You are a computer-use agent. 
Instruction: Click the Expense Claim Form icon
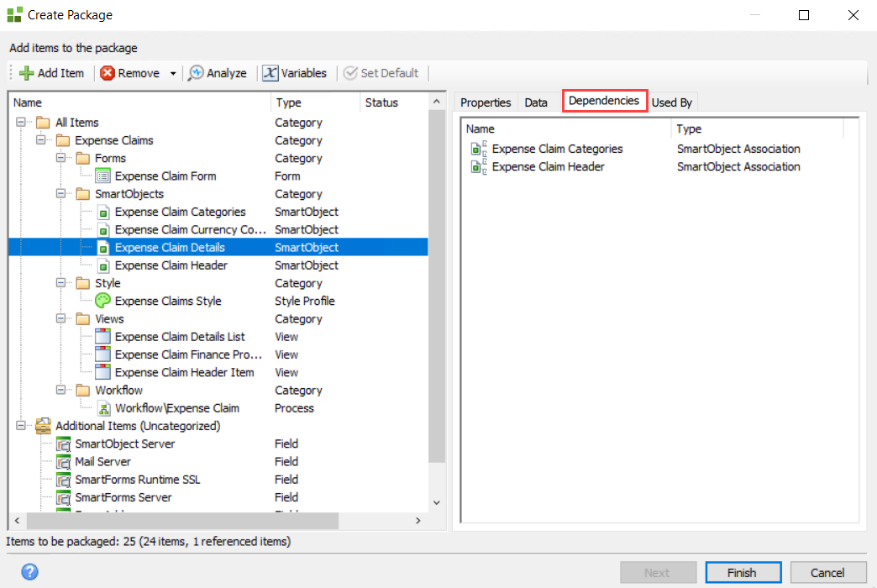point(103,176)
